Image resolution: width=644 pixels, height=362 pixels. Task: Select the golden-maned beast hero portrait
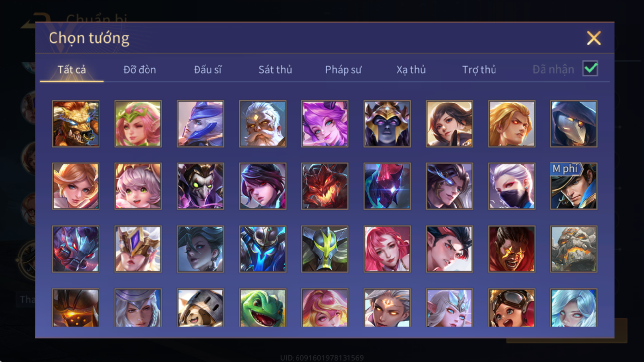[x=76, y=123]
